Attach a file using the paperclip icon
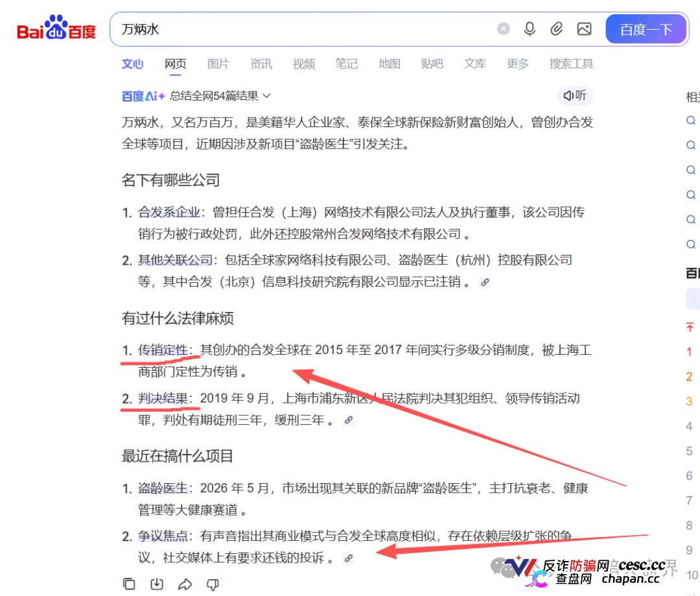This screenshot has height=596, width=700. click(556, 29)
